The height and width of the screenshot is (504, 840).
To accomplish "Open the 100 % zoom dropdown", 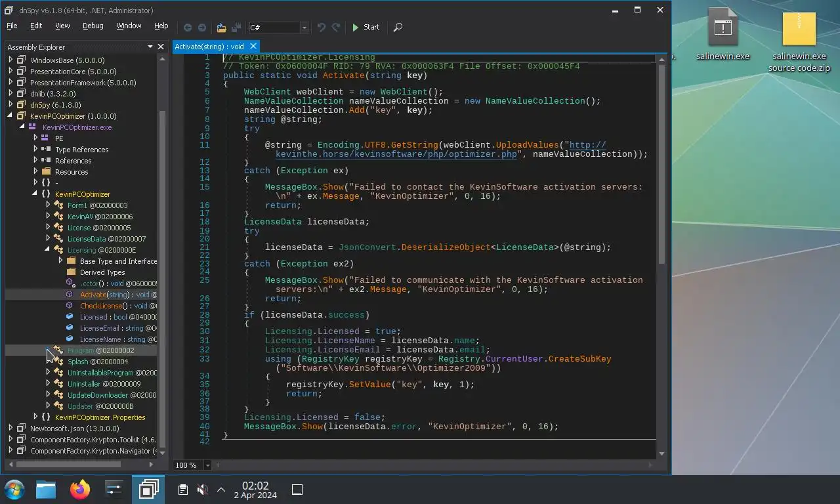I will 207,465.
